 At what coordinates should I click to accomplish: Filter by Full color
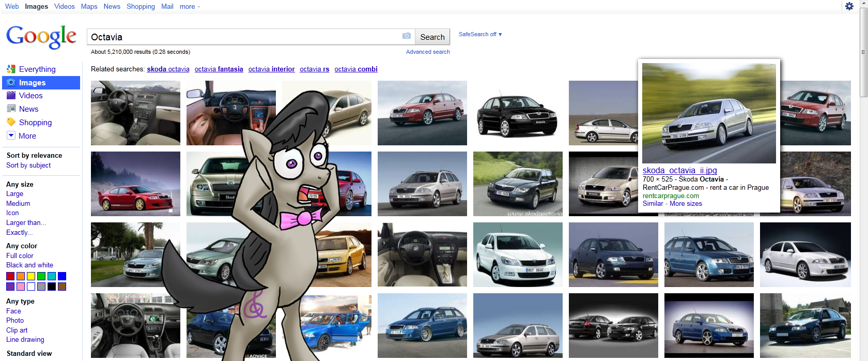point(20,255)
